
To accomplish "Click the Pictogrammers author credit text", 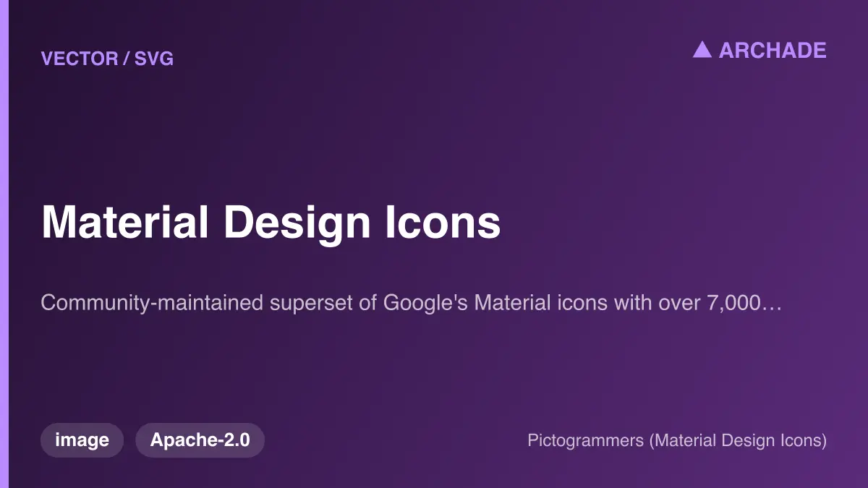I will tap(677, 440).
